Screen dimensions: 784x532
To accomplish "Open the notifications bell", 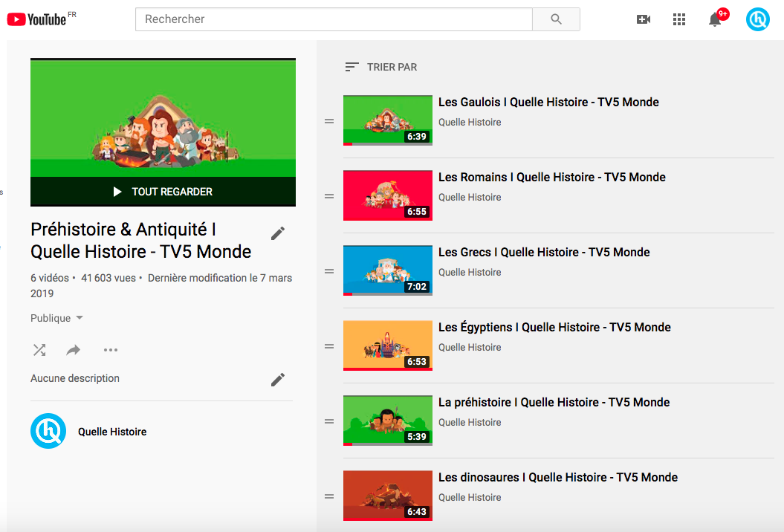I will tap(716, 19).
